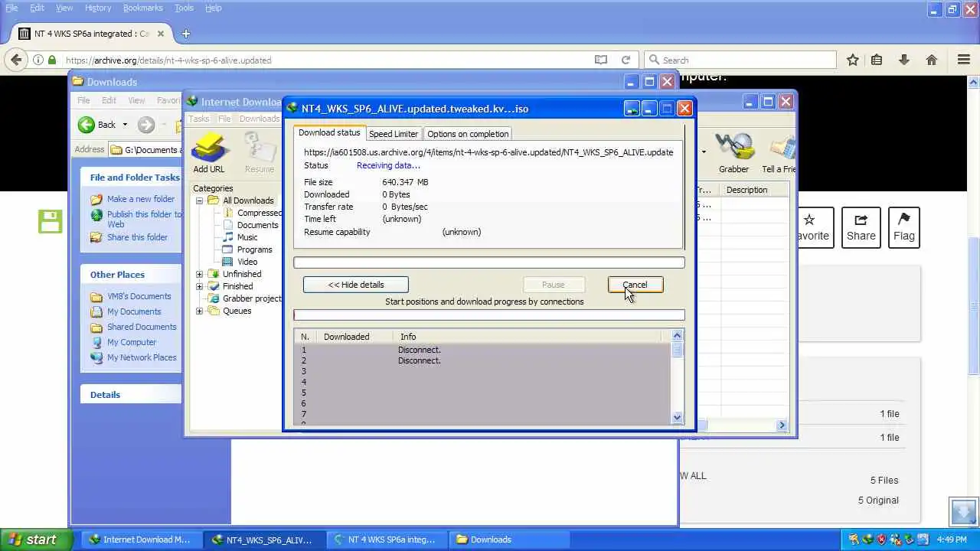Expand Finished tree node
980x551 pixels.
click(199, 286)
